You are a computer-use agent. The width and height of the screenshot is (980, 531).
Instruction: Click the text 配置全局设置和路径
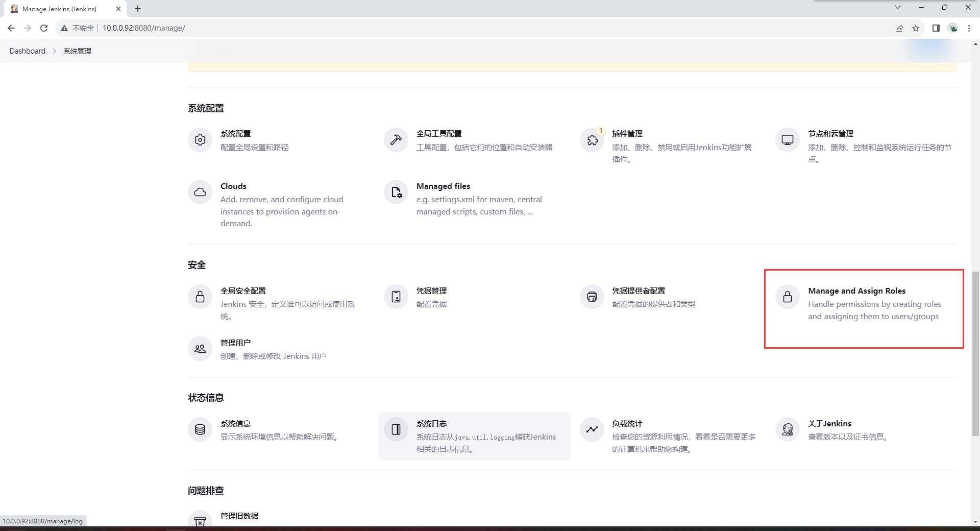(x=255, y=147)
